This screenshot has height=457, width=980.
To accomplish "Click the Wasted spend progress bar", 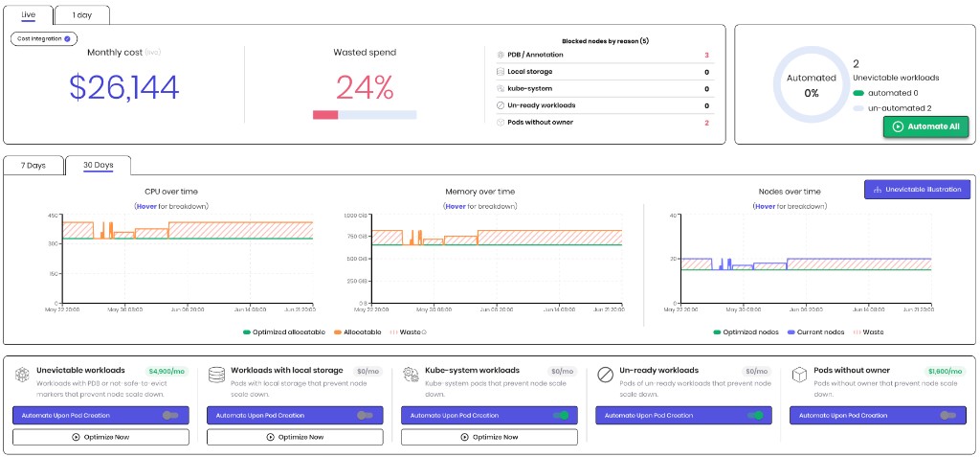I will 365,115.
